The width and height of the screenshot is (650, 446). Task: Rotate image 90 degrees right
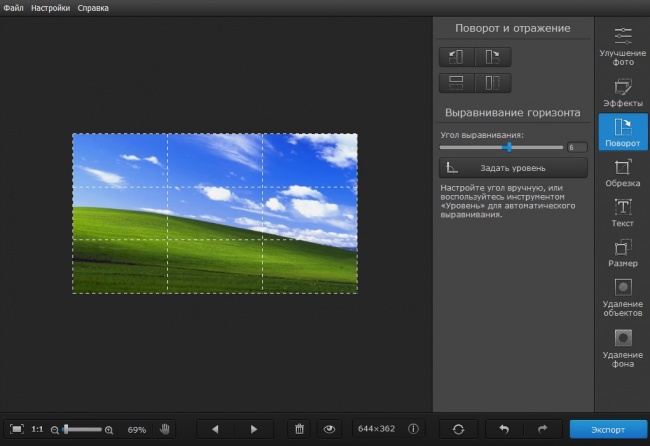coord(493,57)
